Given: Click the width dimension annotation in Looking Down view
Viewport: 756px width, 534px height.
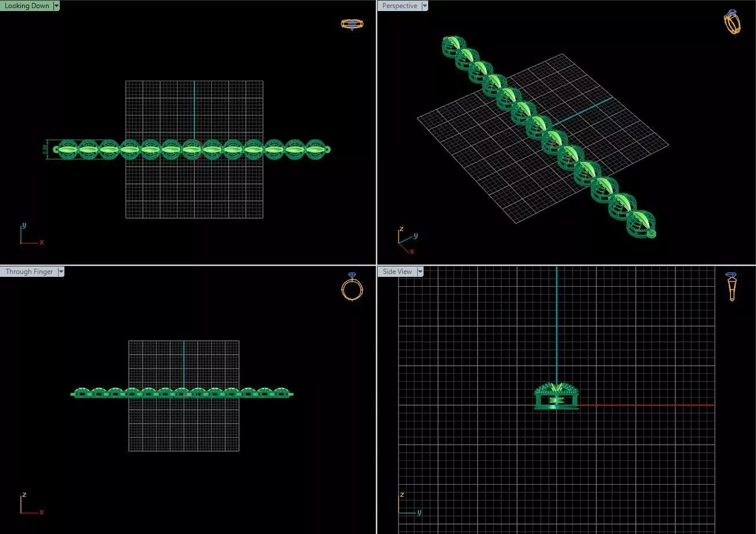Looking at the screenshot, I should point(45,149).
